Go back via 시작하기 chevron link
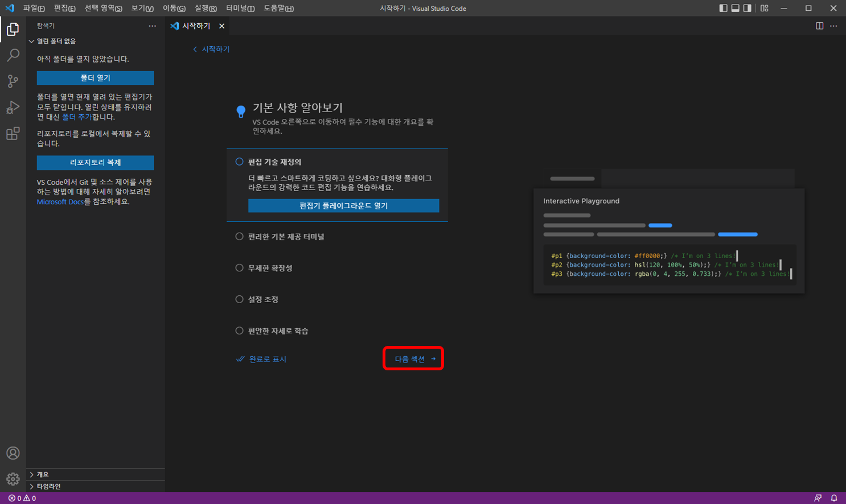 [211, 49]
